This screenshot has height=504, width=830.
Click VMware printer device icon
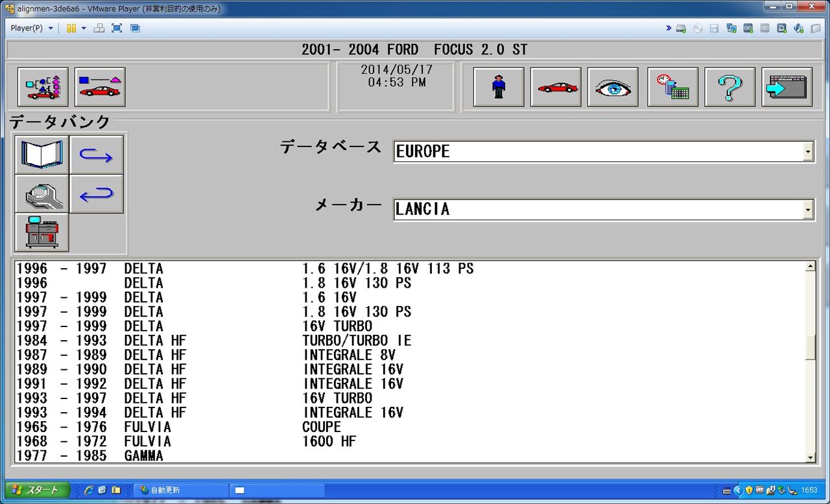coord(782,29)
